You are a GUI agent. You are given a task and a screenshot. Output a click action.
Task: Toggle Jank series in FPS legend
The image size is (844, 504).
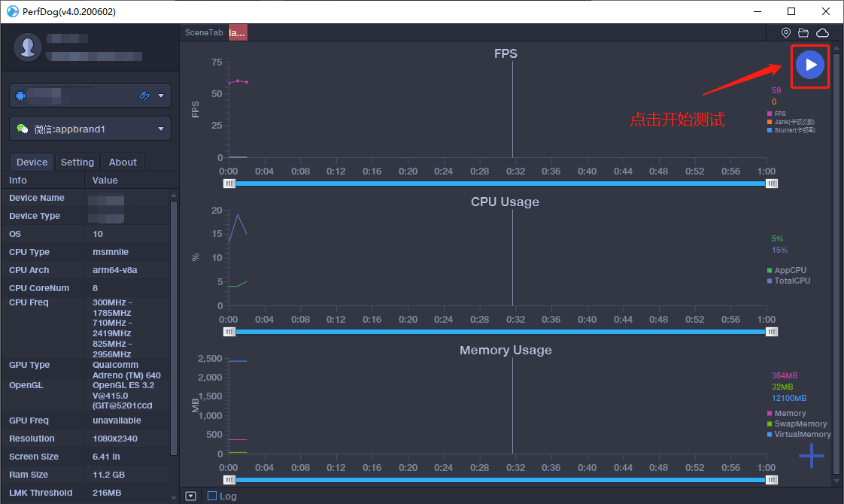(x=790, y=122)
